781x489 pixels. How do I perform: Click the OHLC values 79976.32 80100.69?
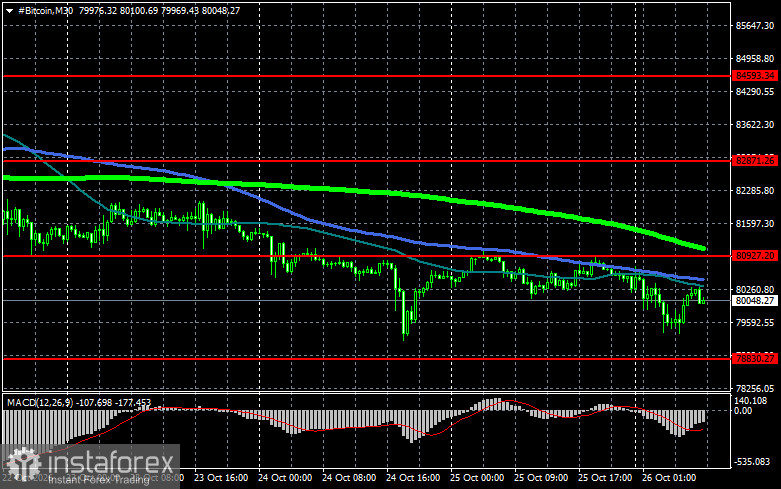[x=119, y=10]
